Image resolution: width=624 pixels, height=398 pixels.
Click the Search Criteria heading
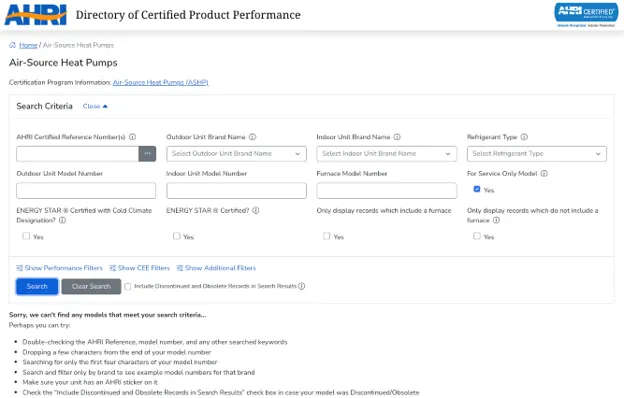point(44,106)
